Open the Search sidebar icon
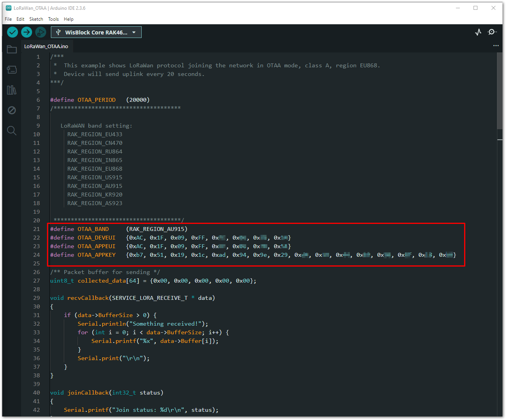 click(12, 130)
